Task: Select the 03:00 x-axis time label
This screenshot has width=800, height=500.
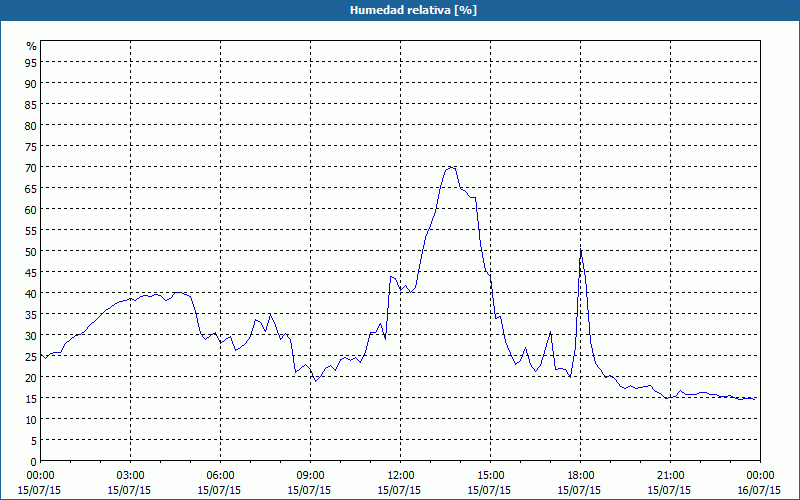Action: 130,476
